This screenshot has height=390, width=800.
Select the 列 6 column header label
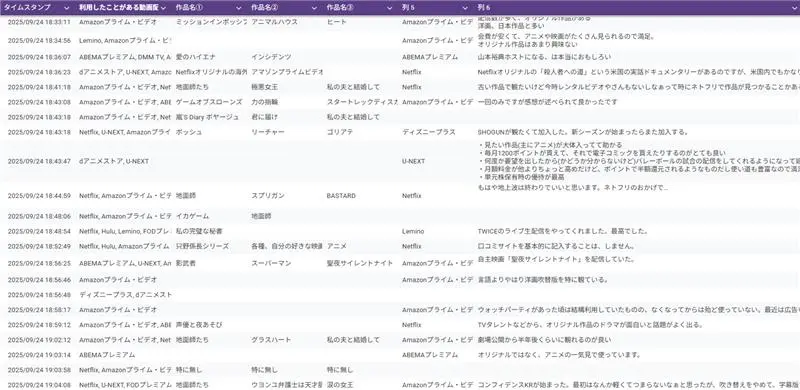tap(484, 8)
